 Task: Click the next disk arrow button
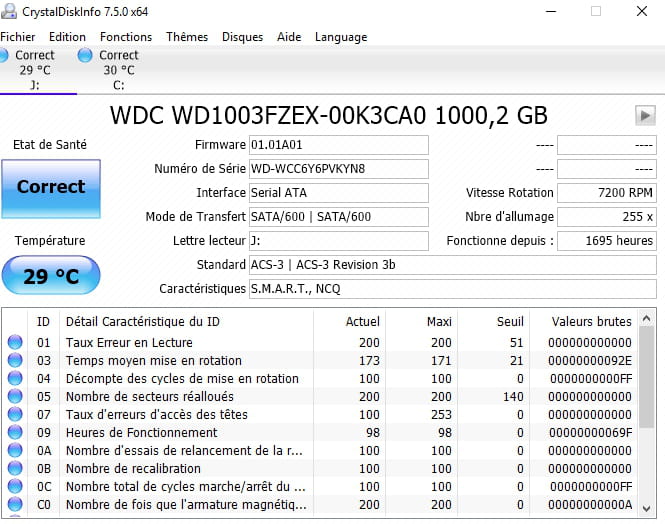pyautogui.click(x=645, y=116)
